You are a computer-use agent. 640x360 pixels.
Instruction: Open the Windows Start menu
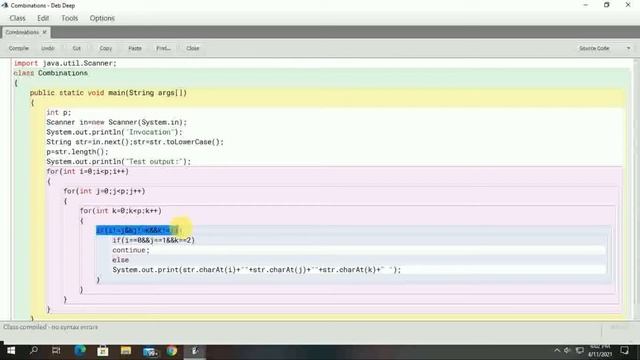[x=11, y=351]
